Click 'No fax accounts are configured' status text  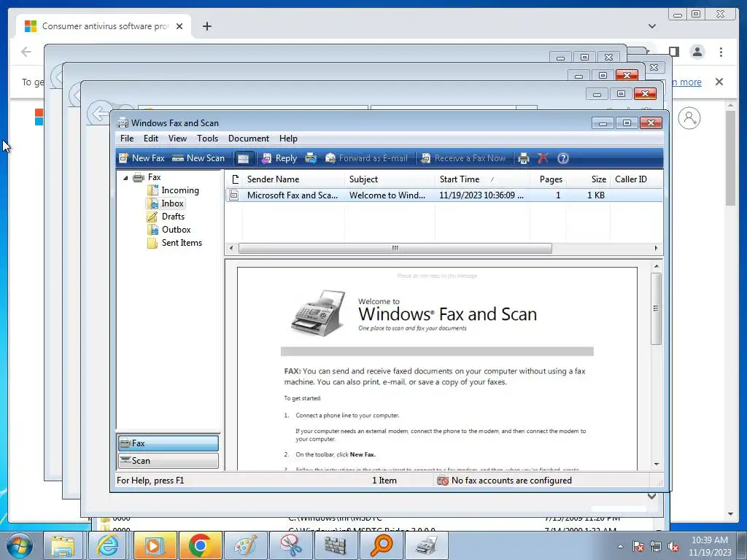click(511, 481)
